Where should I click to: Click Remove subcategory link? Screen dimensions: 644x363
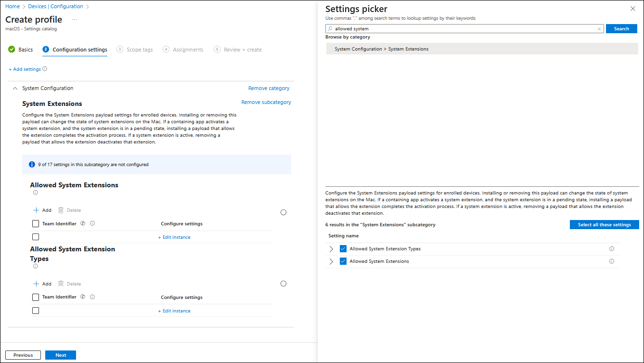pos(266,102)
